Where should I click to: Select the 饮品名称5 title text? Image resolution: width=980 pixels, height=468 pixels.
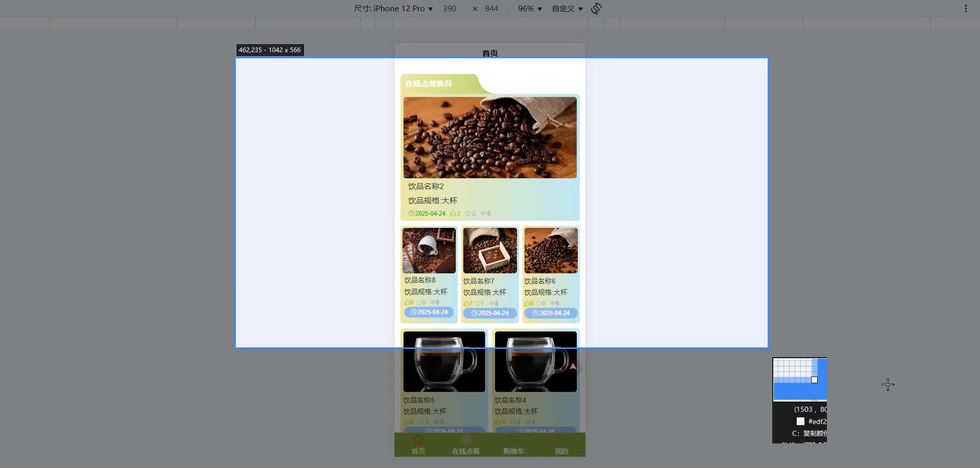point(419,401)
